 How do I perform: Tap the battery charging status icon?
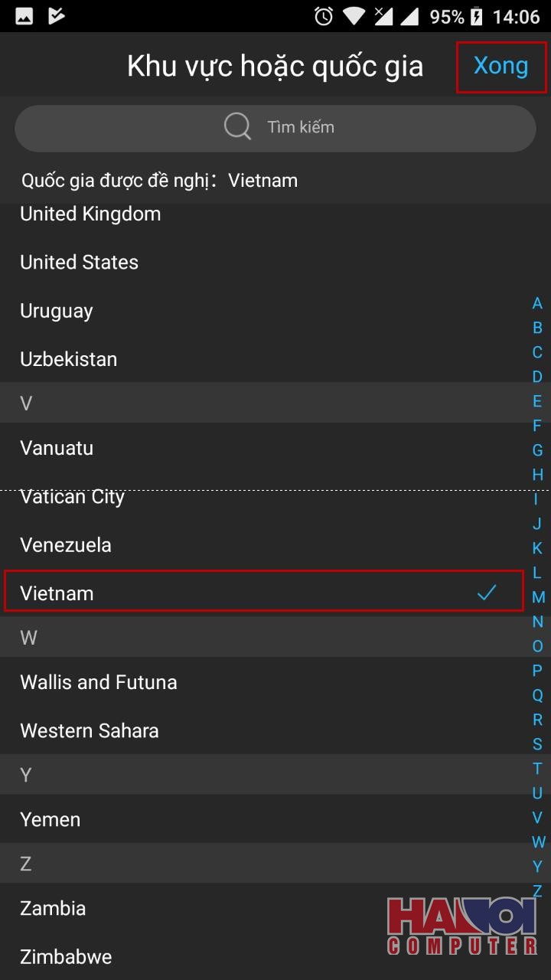coord(476,16)
